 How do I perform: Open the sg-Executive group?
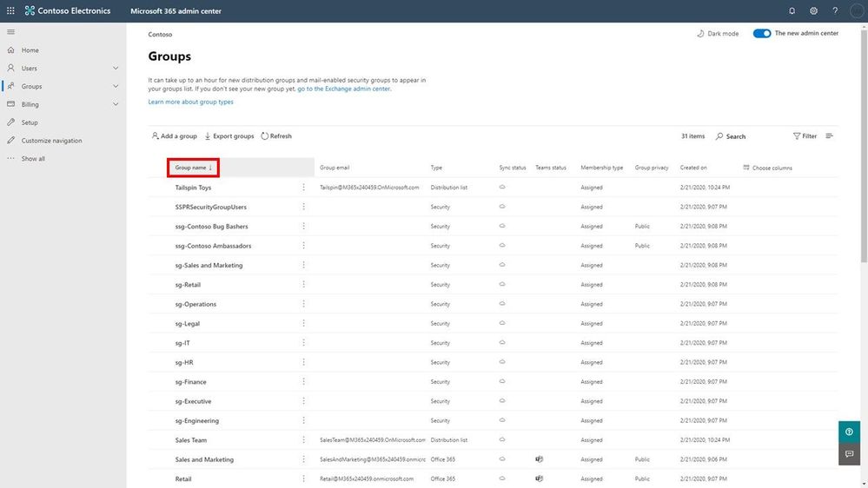(x=193, y=401)
